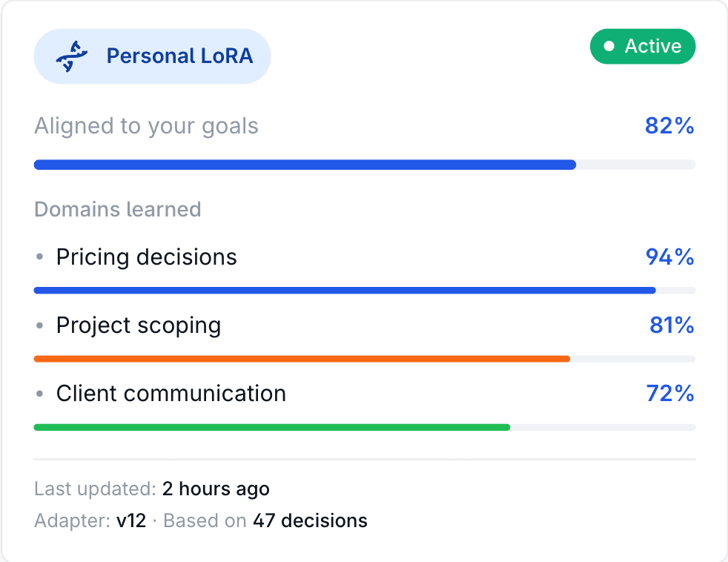Click the 72% communication score
The image size is (728, 562).
669,394
